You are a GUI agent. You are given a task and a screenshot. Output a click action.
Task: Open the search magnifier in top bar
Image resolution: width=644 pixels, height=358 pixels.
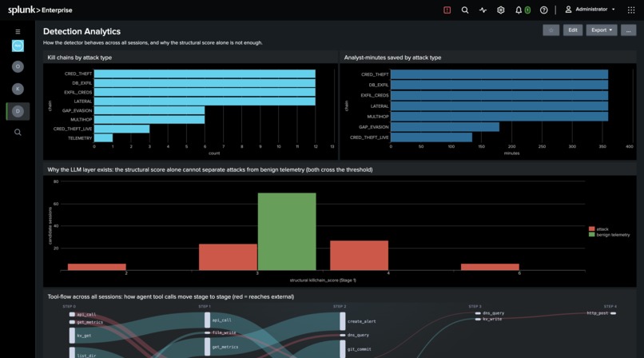(465, 10)
